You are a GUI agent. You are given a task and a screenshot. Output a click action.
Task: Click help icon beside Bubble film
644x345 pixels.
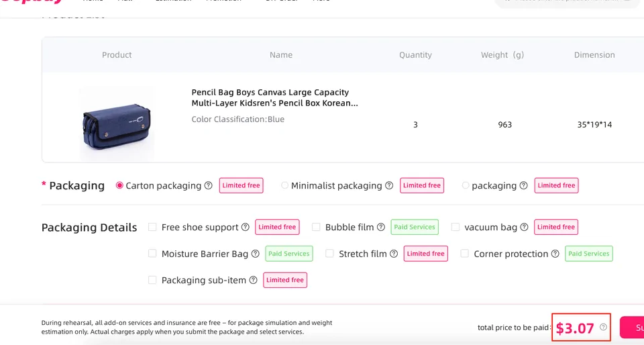pyautogui.click(x=381, y=227)
